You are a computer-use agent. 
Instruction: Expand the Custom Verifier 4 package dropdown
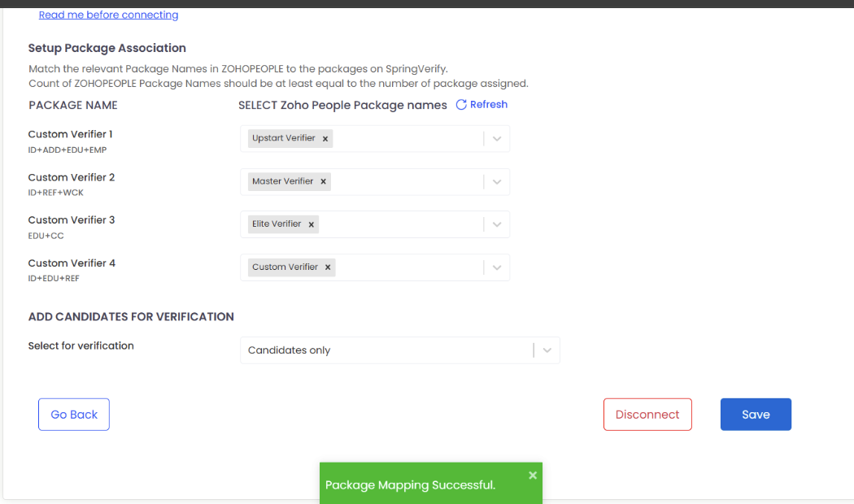point(497,267)
